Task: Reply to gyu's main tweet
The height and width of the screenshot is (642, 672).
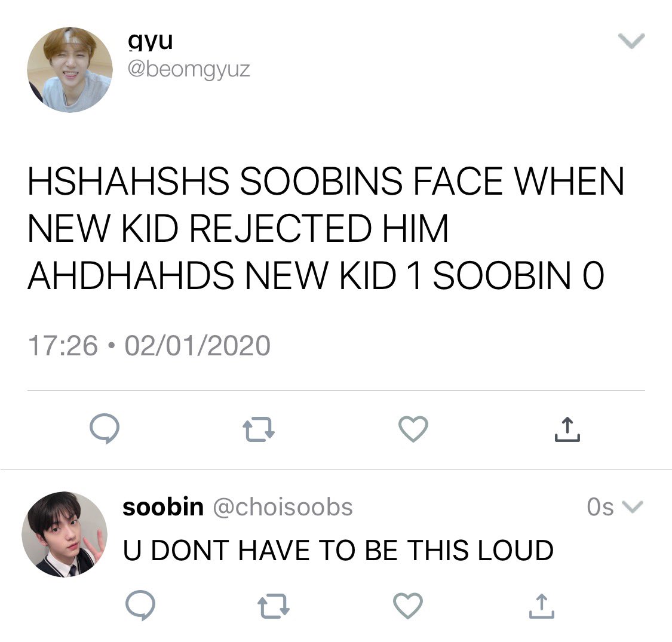Action: [x=105, y=429]
